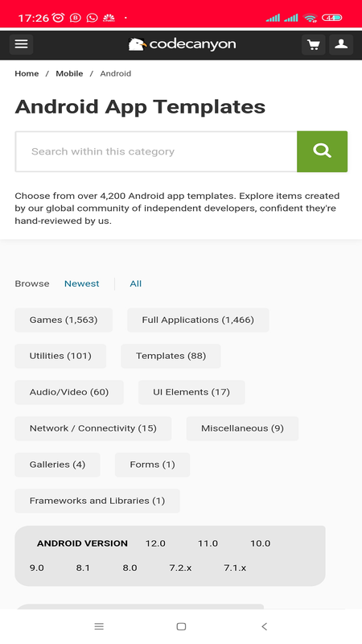Open Frameworks and Libraries (1) category
The height and width of the screenshot is (644, 362).
[x=97, y=501]
